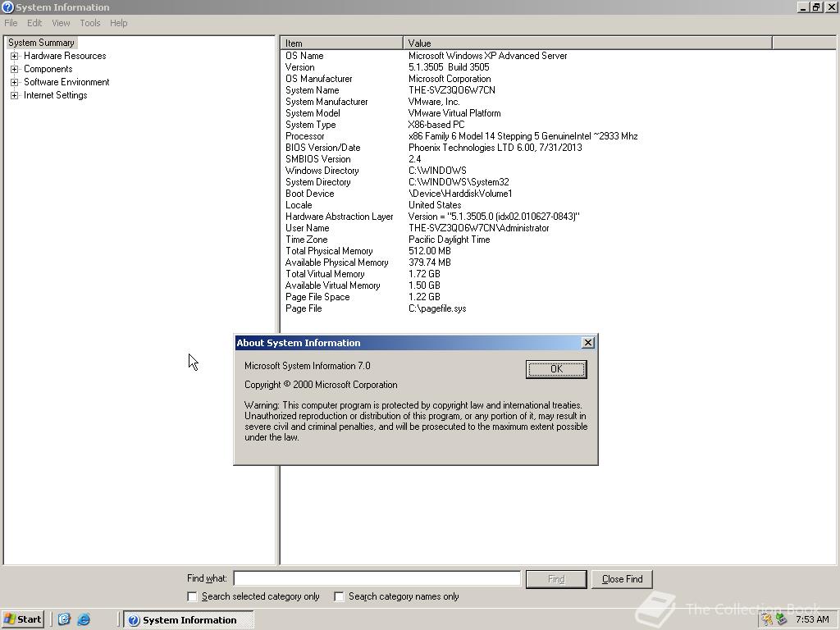Click the first system tray icon
Screen dimensions: 840x630
click(x=767, y=619)
